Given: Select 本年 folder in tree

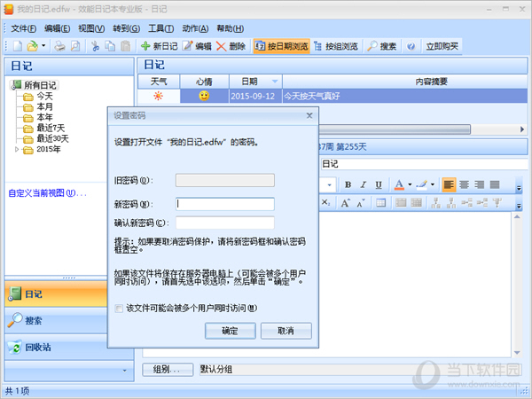Looking at the screenshot, I should tap(44, 117).
